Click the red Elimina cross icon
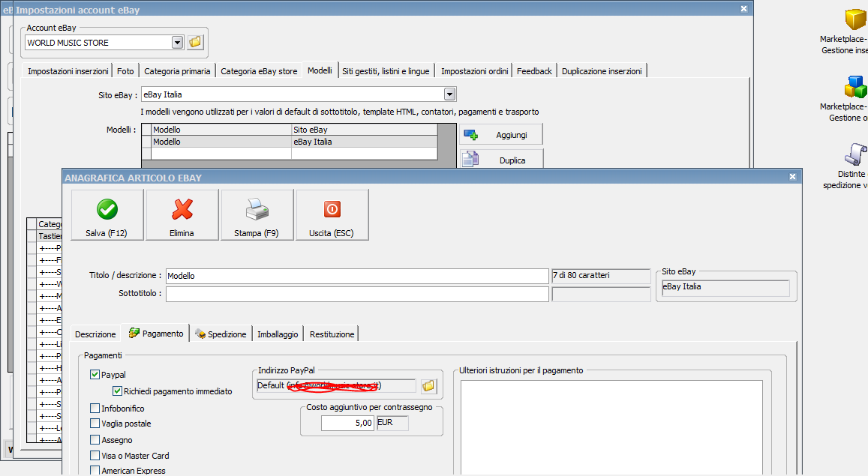This screenshot has width=868, height=476. click(x=182, y=210)
